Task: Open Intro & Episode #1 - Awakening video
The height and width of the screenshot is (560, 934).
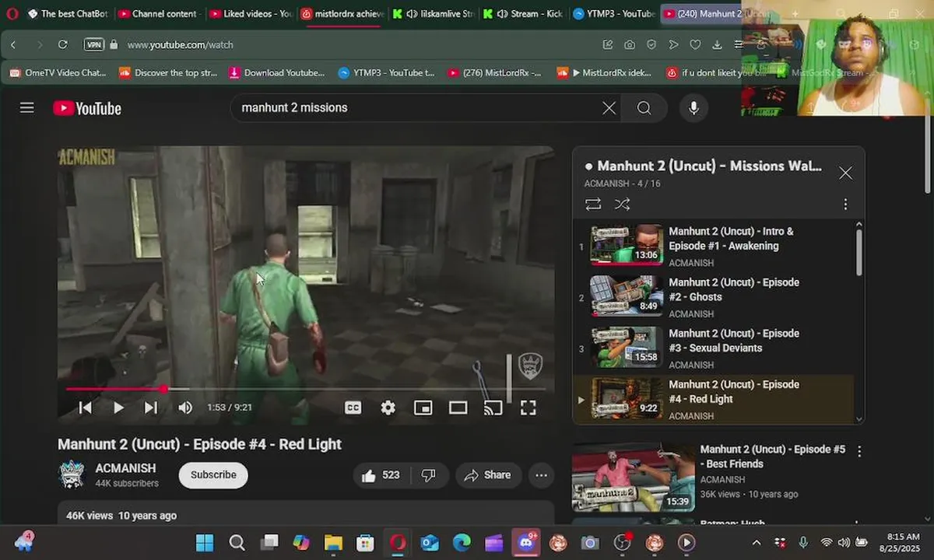Action: tap(714, 247)
